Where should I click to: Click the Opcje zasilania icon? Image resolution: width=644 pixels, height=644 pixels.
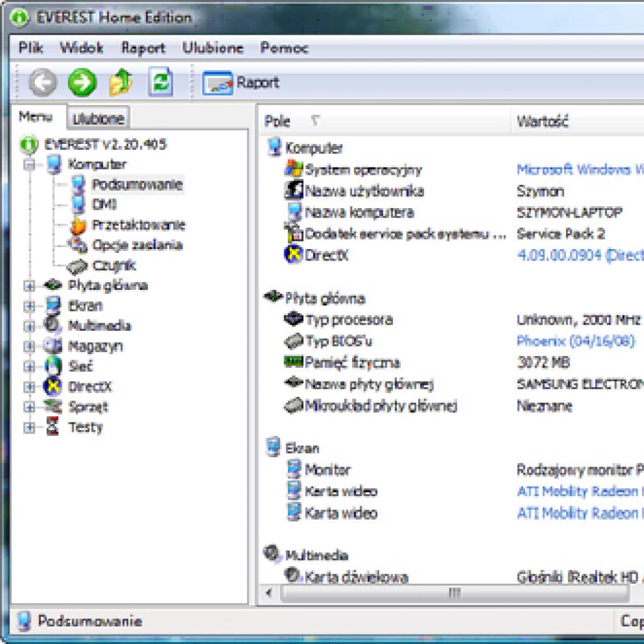(x=77, y=245)
